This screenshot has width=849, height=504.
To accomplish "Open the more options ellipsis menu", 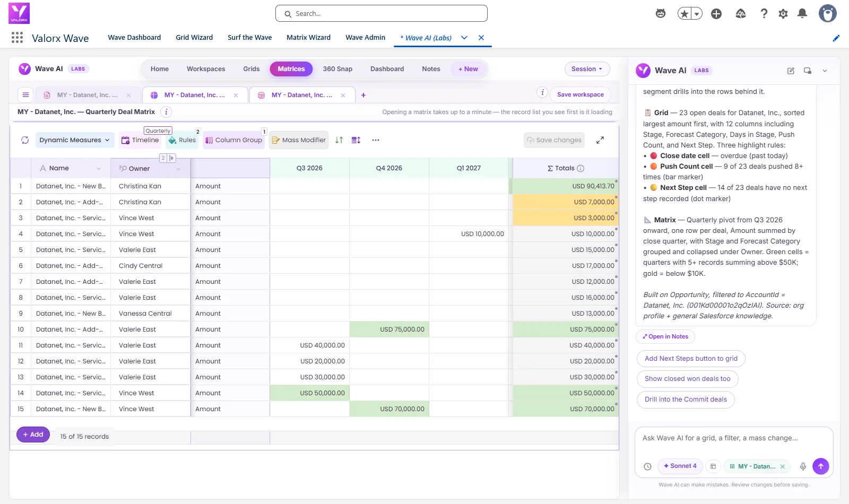I will (x=376, y=140).
